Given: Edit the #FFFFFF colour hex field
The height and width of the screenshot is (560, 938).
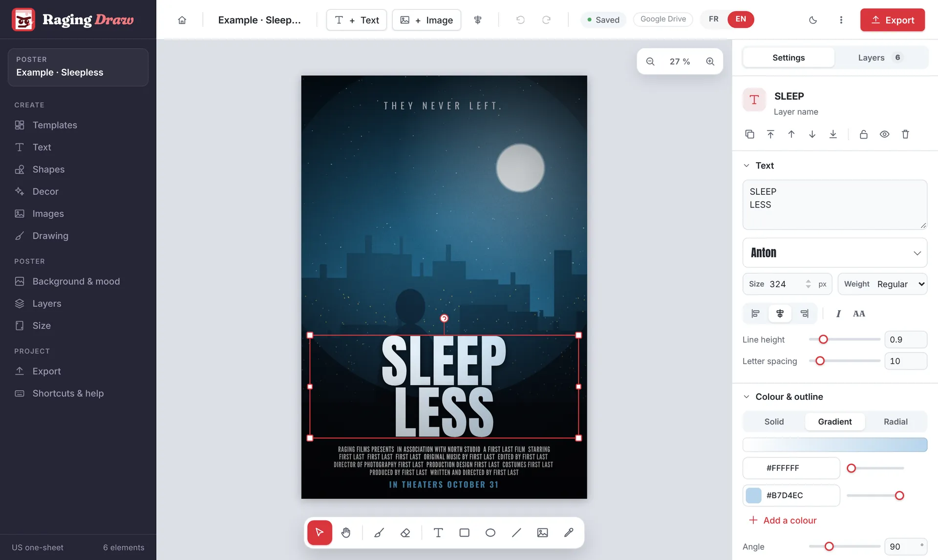Looking at the screenshot, I should [x=791, y=468].
